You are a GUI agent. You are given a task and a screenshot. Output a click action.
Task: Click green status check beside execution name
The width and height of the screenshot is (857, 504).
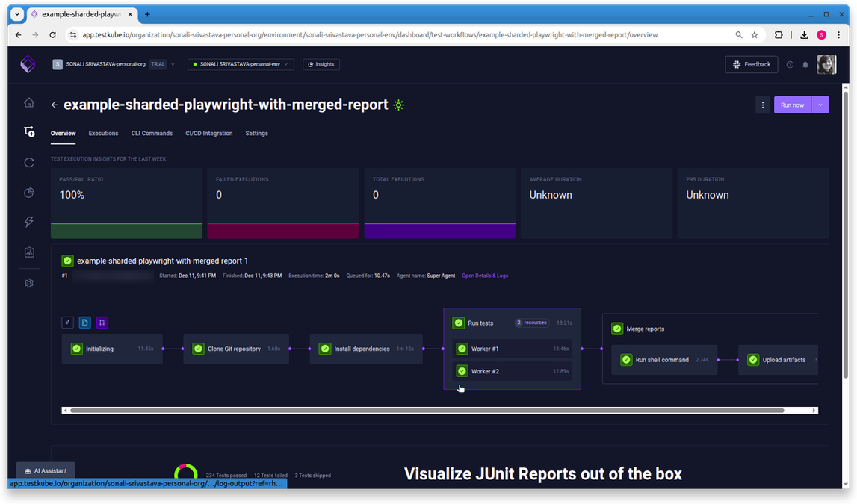tap(68, 261)
